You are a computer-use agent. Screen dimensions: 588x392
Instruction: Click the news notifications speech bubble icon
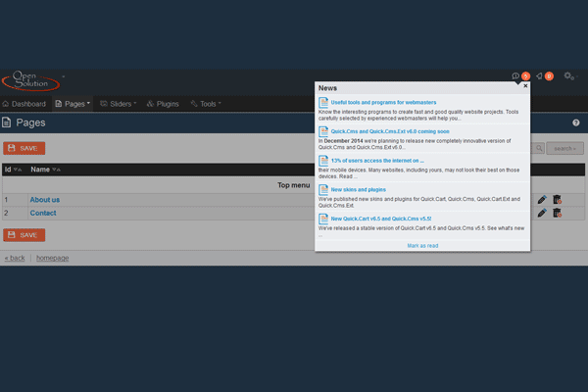pyautogui.click(x=516, y=76)
